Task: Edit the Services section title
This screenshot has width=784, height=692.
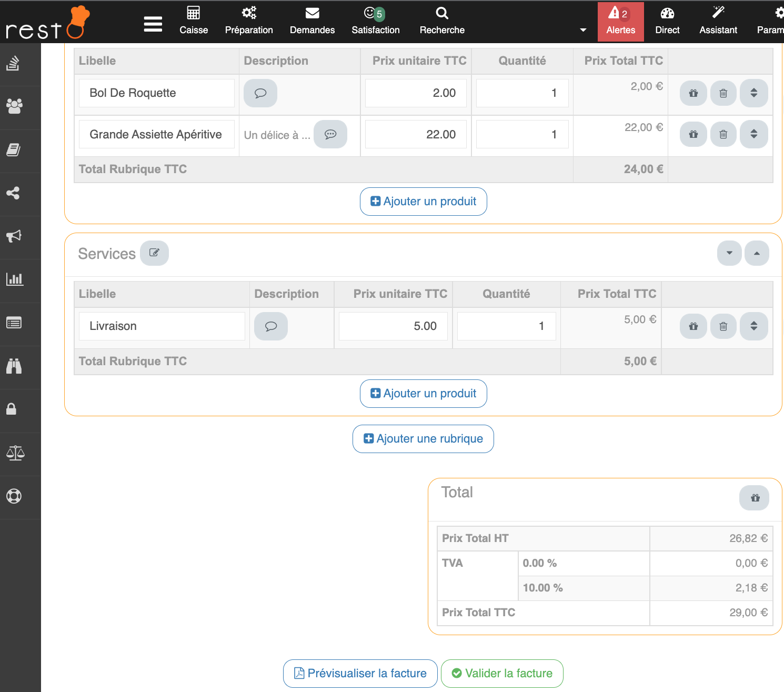Action: tap(154, 253)
